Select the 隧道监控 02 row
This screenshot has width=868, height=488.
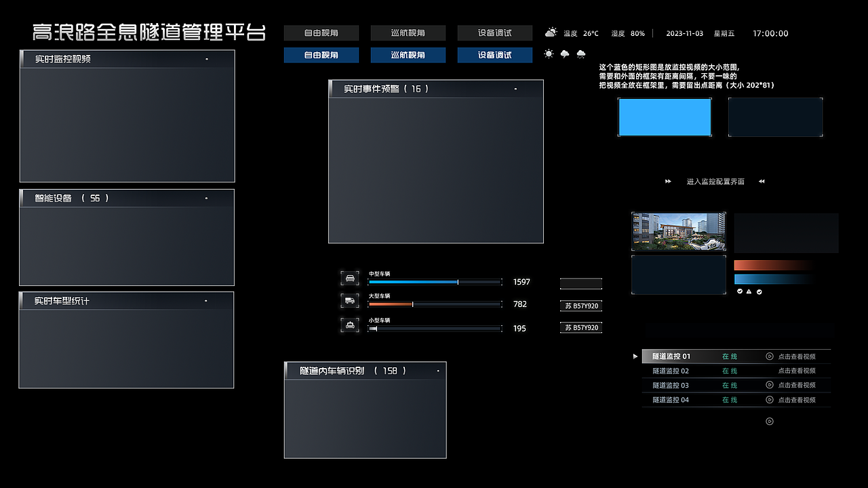[x=736, y=371]
